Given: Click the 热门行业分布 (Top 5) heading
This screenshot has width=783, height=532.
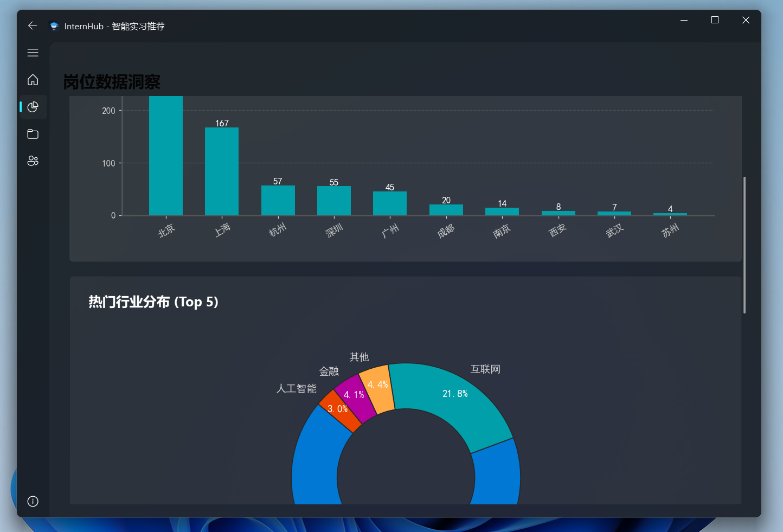Looking at the screenshot, I should (x=153, y=302).
